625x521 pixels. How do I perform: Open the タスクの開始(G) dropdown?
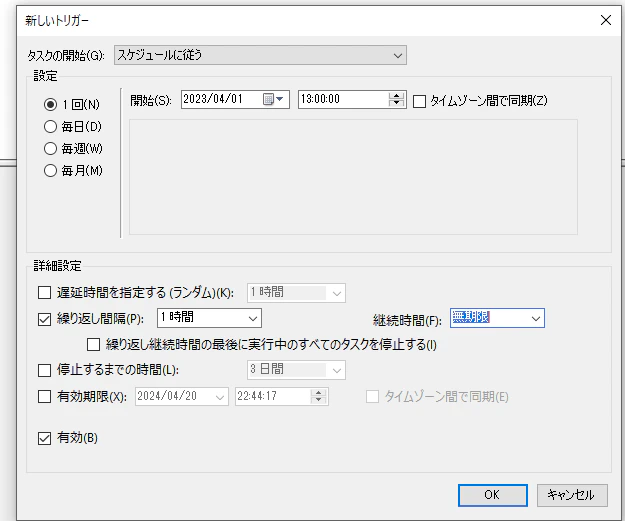[x=260, y=55]
